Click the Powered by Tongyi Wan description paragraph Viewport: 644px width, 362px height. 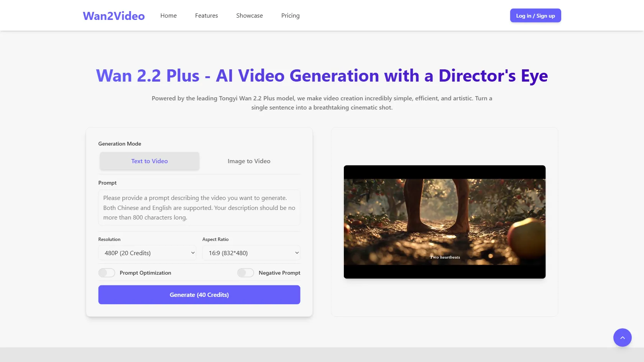322,103
